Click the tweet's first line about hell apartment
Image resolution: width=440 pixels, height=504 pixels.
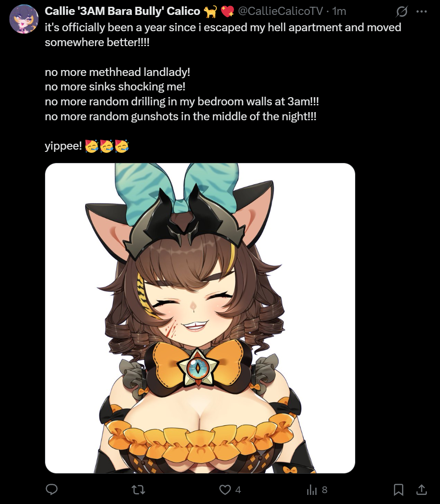pos(223,27)
